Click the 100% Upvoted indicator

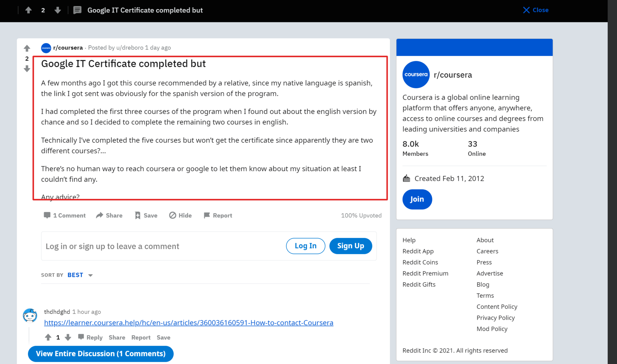point(361,215)
